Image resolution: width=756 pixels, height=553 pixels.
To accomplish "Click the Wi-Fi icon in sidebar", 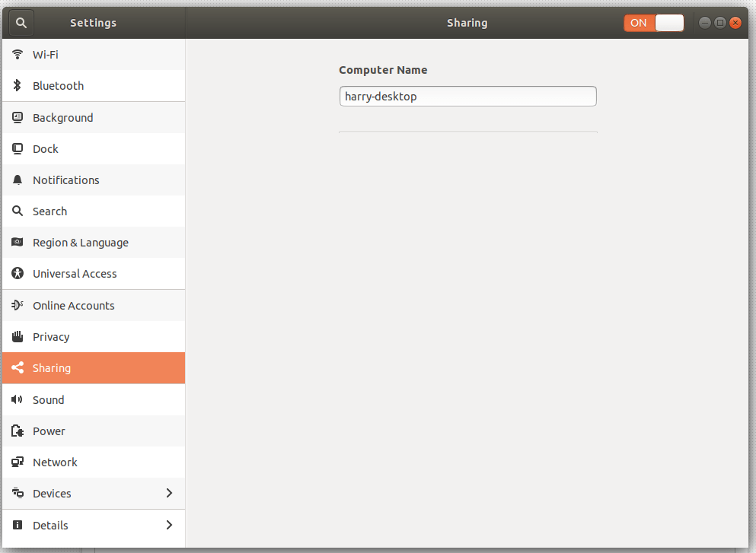I will click(18, 55).
